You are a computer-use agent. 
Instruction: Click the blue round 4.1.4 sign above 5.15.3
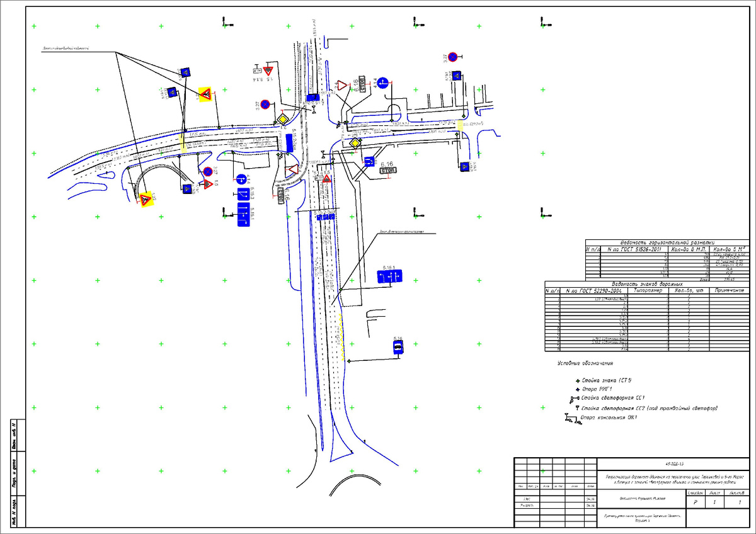242,179
